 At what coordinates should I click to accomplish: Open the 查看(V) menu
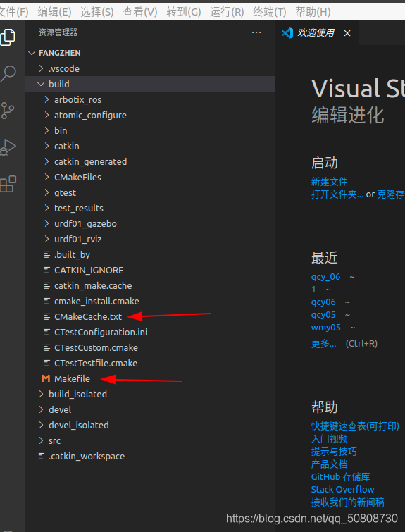(139, 12)
